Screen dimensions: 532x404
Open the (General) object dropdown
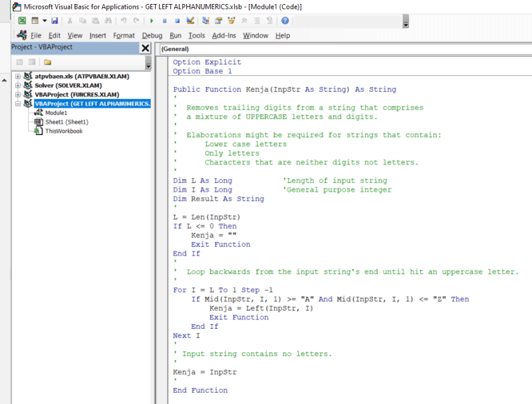(x=345, y=49)
